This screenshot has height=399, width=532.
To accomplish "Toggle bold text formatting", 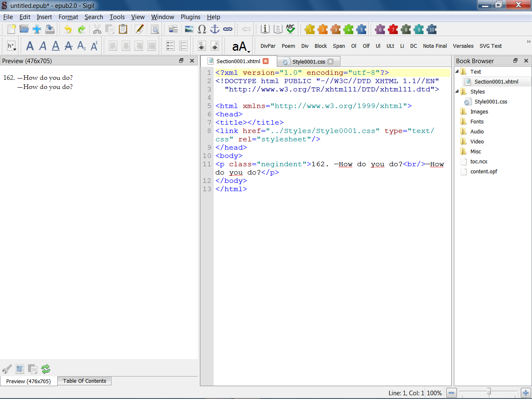I will pyautogui.click(x=30, y=46).
